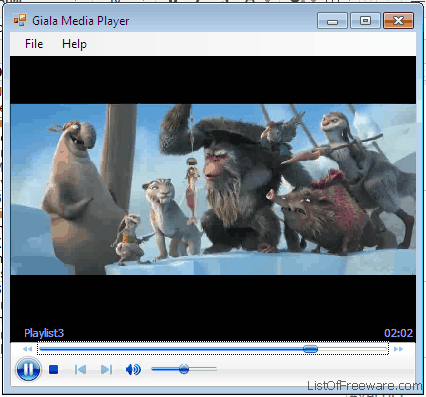
Task: Click the fast-forward double-arrow icon
Action: (398, 349)
